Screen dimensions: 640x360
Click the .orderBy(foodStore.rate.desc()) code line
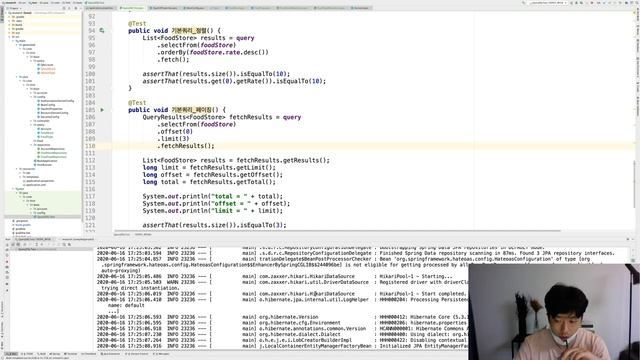[213, 52]
